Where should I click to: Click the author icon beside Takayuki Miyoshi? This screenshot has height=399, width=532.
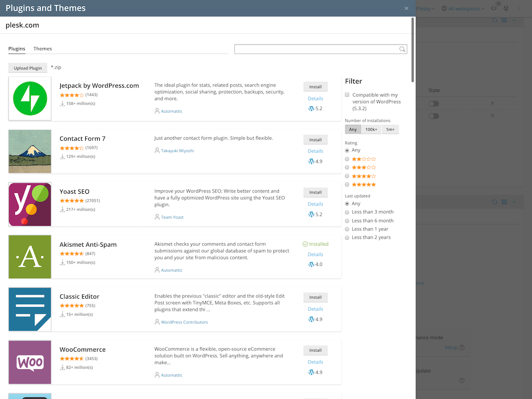tap(157, 150)
